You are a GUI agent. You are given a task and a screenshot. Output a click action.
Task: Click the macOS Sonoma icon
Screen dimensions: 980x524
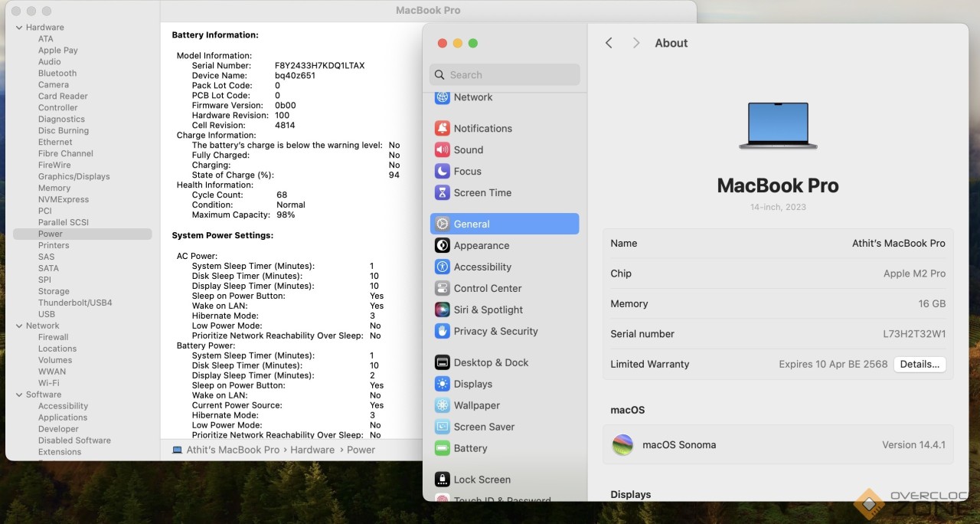[x=622, y=445]
